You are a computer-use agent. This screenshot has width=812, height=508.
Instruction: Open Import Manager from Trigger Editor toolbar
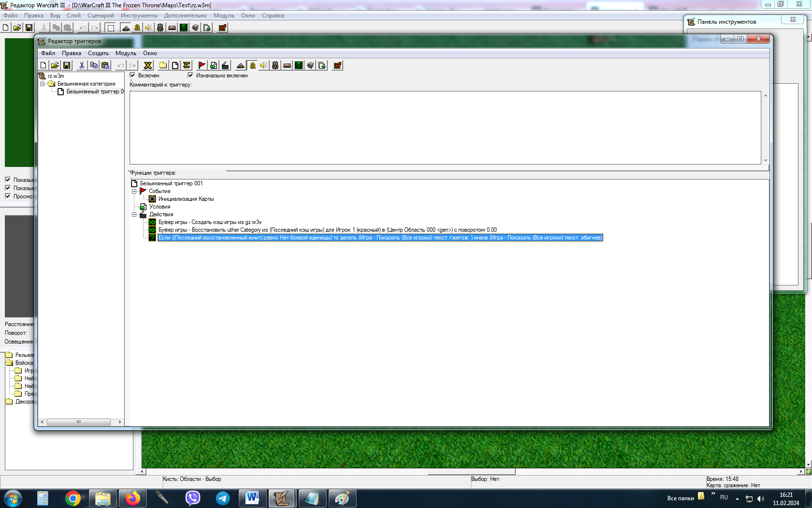[322, 65]
